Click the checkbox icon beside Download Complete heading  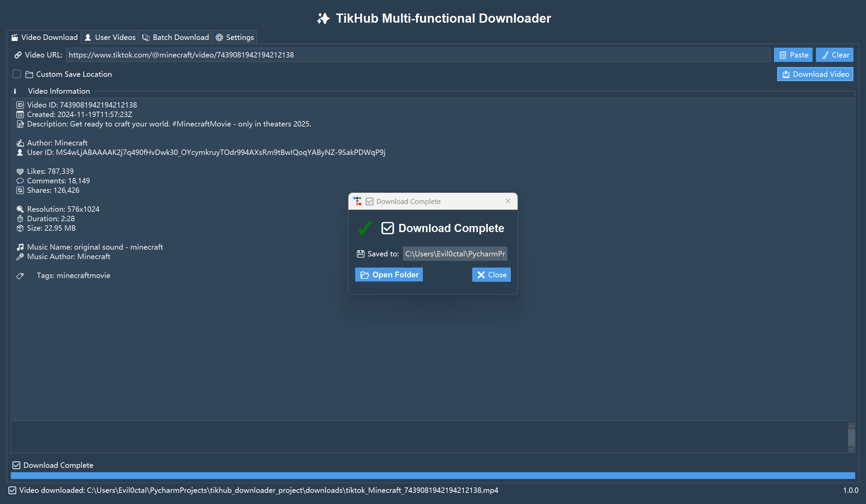388,228
